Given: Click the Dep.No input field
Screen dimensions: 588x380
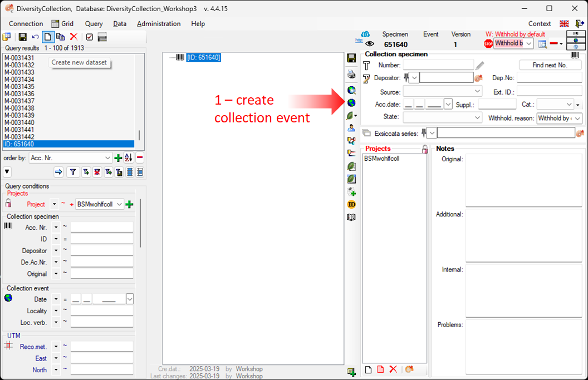Looking at the screenshot, I should [x=550, y=78].
